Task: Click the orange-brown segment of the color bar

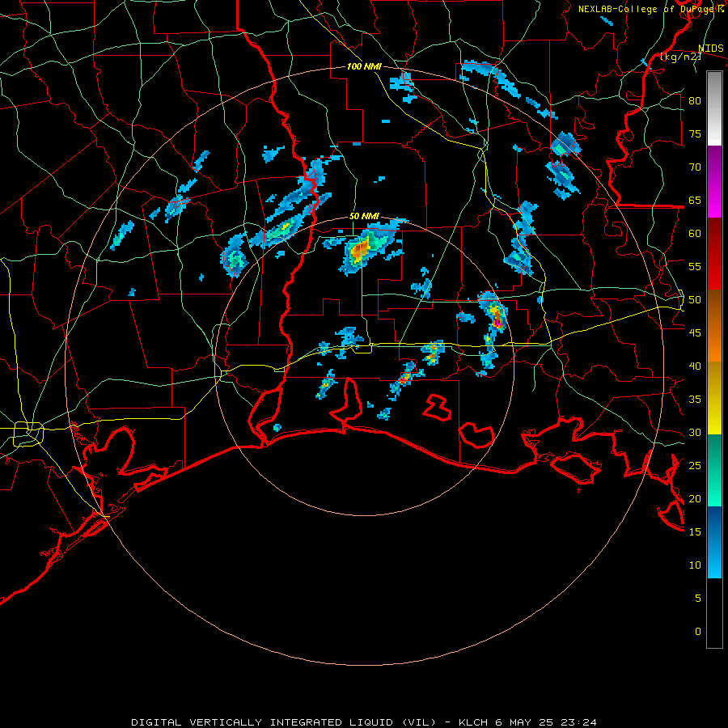Action: pos(714,325)
